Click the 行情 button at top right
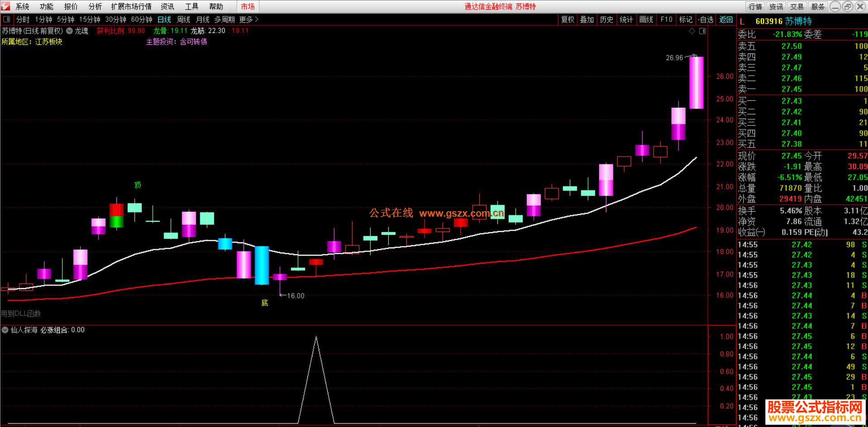This screenshot has width=868, height=427. [755, 6]
